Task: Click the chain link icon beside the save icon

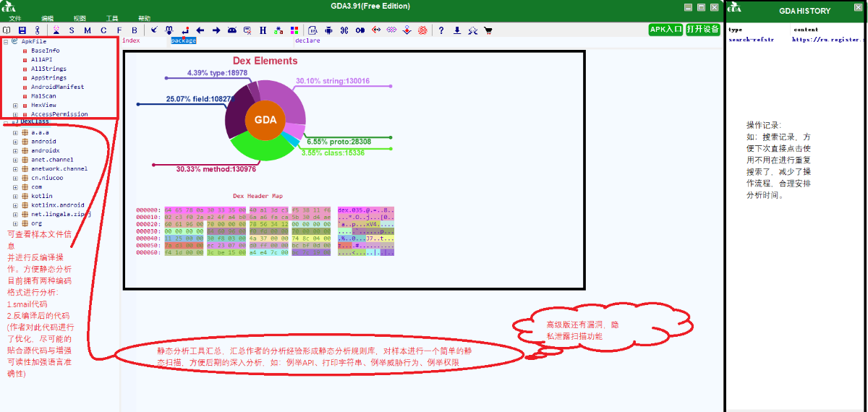Action: [37, 30]
